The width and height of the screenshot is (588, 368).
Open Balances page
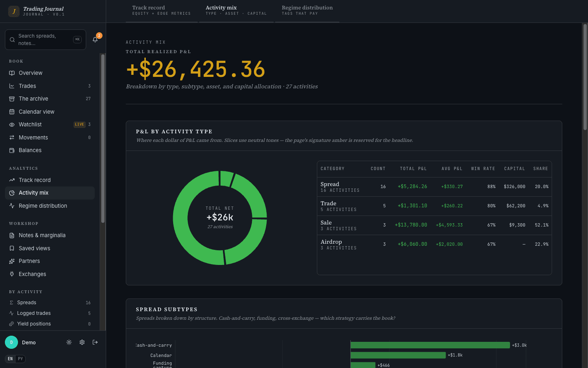(x=50, y=150)
